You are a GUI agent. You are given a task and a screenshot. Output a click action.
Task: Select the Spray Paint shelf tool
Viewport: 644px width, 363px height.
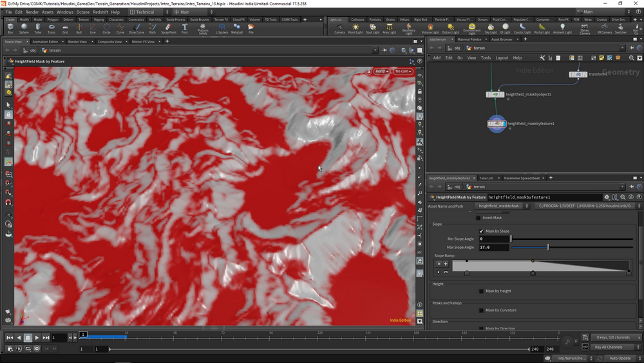(168, 28)
